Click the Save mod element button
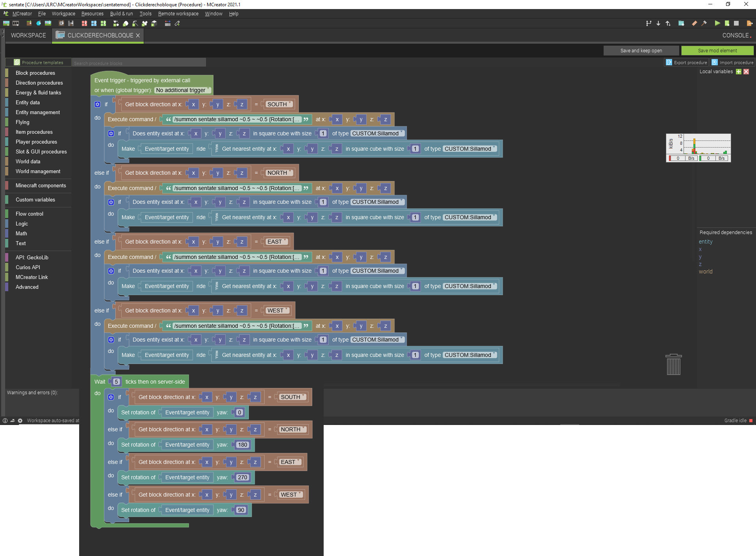Screen dimensions: 756x556 pyautogui.click(x=717, y=50)
